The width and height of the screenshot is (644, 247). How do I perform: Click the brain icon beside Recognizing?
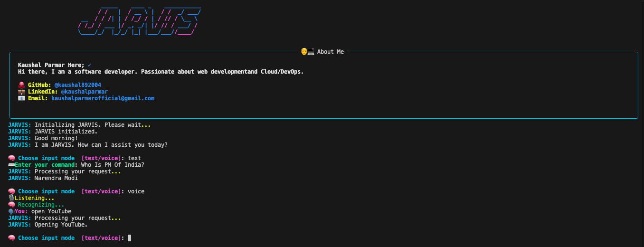(12, 205)
